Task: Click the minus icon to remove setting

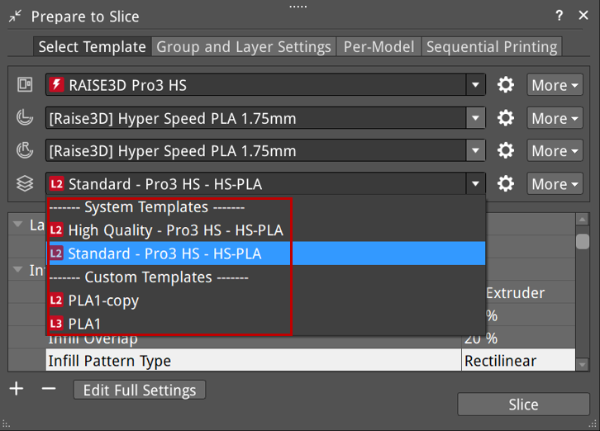Action: coord(48,388)
